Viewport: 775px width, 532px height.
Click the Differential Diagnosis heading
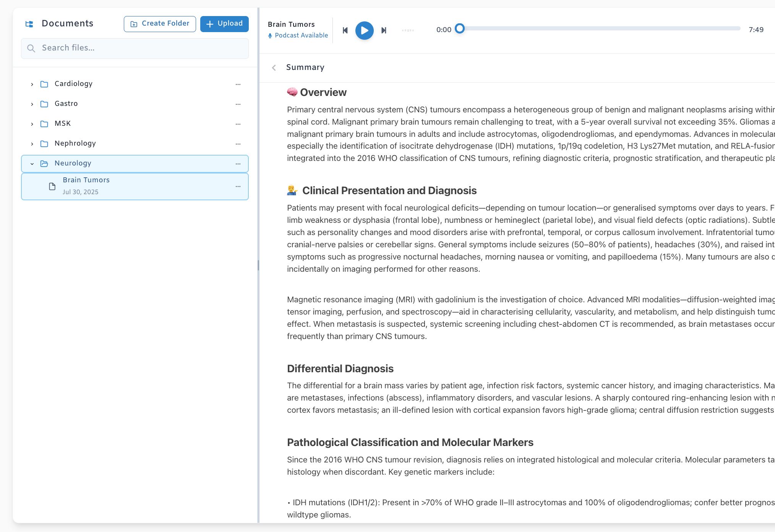coord(340,368)
